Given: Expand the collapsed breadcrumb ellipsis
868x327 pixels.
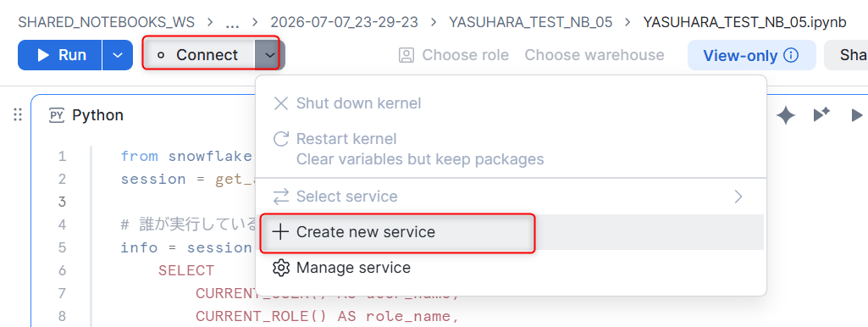Looking at the screenshot, I should pos(233,23).
